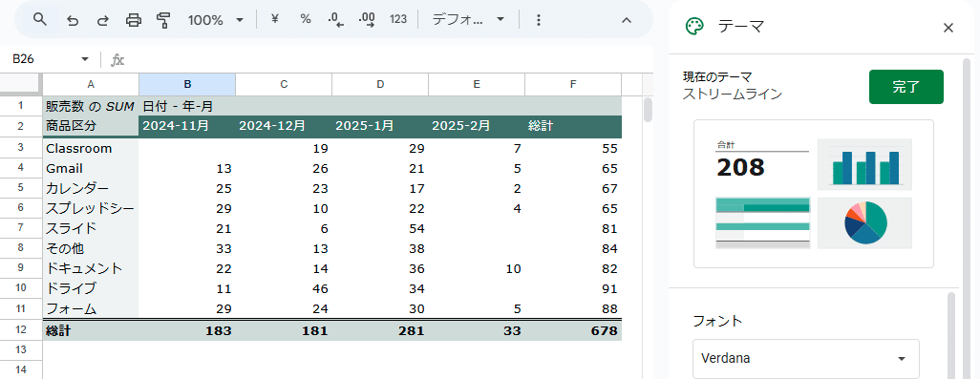The width and height of the screenshot is (980, 379).
Task: Click the total cell '281'
Action: coord(380,331)
